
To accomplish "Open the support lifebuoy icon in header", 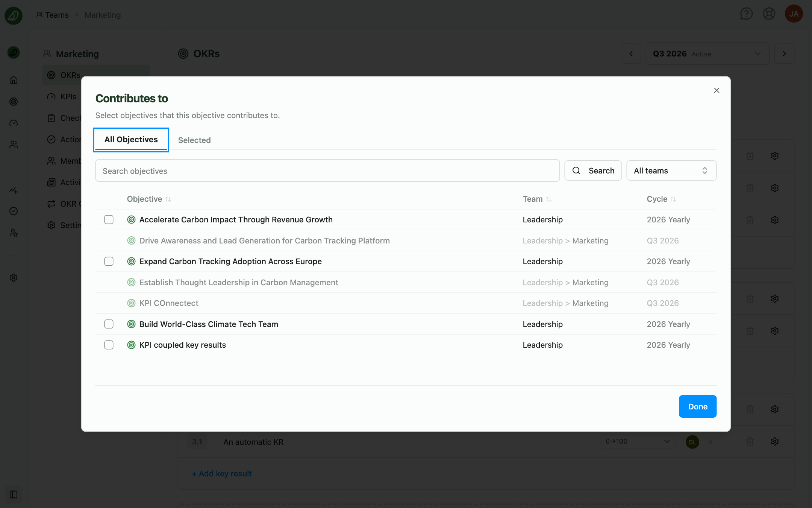I will (x=769, y=14).
